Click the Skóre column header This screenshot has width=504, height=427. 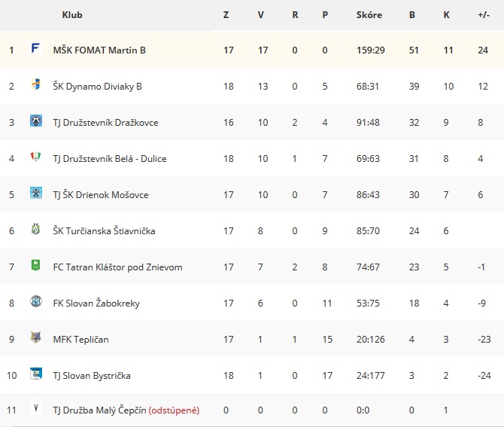point(369,15)
